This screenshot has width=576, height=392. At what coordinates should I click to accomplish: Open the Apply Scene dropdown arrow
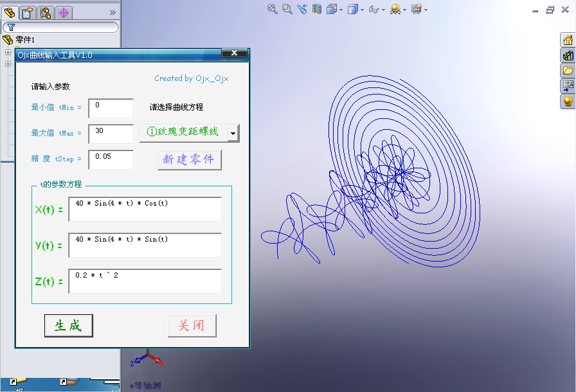coord(405,10)
